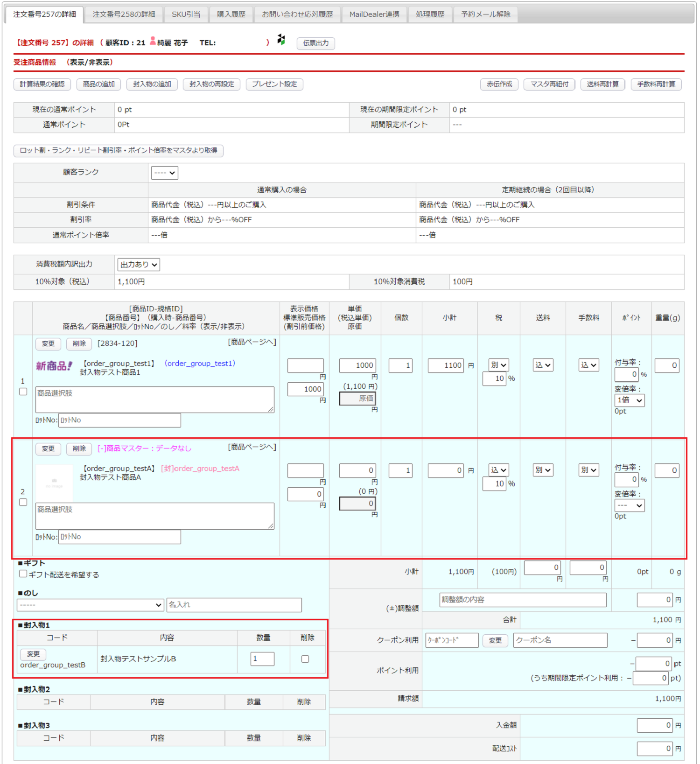Click 削除 button for product row 2

(79, 449)
